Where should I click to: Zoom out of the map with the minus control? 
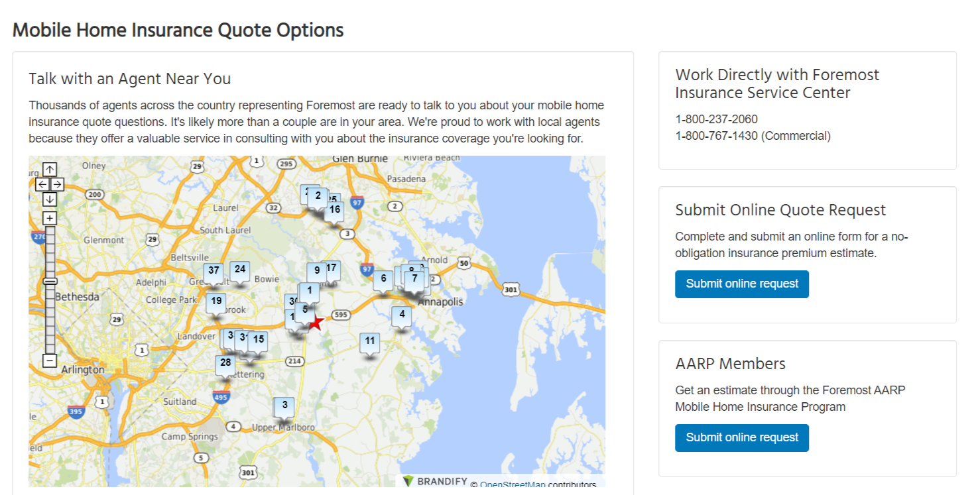(48, 360)
